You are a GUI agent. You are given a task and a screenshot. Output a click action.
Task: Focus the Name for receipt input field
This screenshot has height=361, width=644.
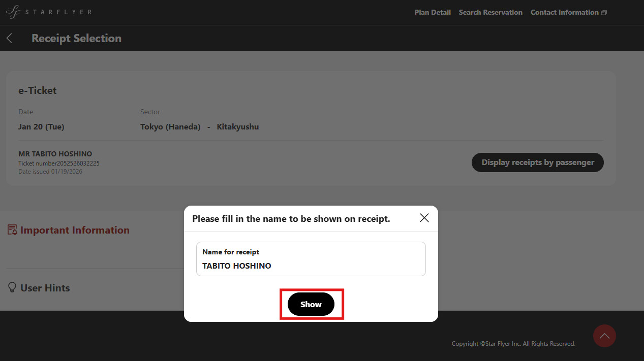click(x=311, y=265)
